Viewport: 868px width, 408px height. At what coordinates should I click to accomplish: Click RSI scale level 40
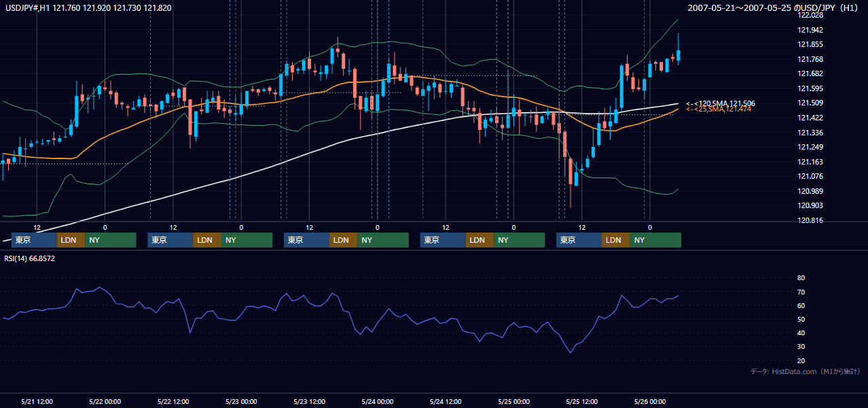pos(801,333)
